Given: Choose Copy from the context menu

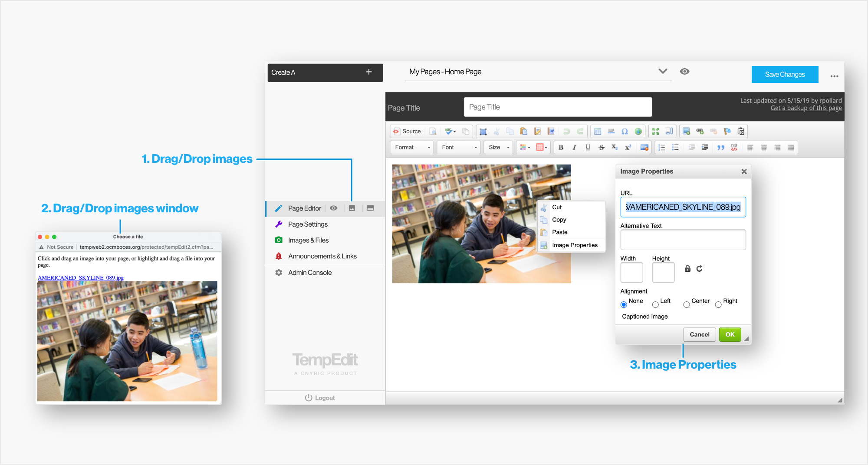Looking at the screenshot, I should [572, 220].
